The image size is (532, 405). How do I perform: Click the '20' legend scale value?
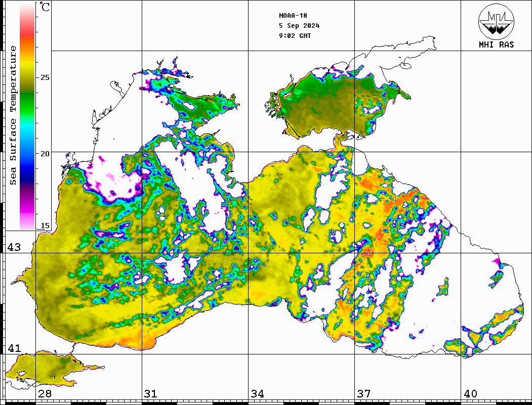(45, 154)
